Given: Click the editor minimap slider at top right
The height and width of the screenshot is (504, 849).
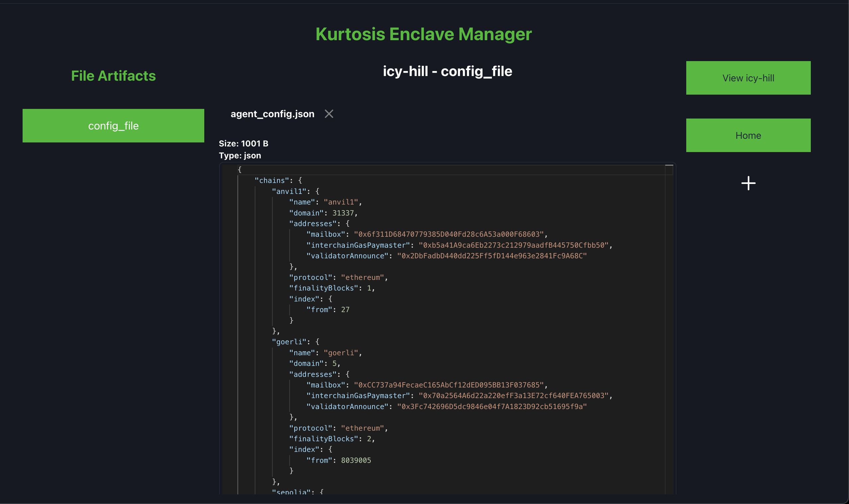Looking at the screenshot, I should (x=669, y=166).
